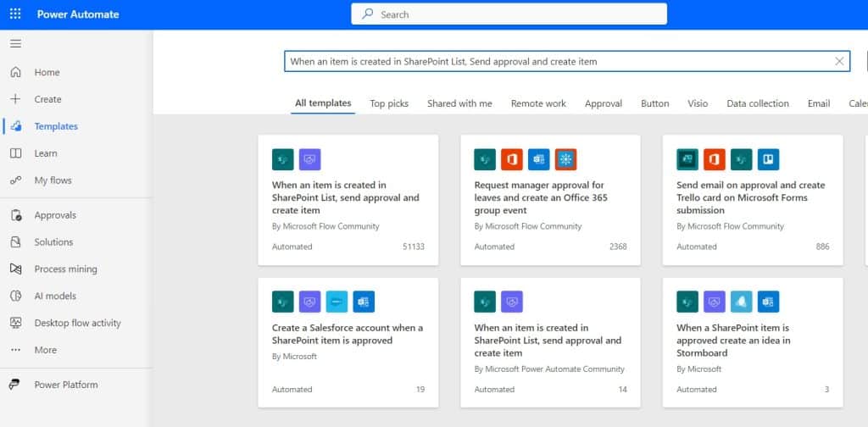
Task: Select the Button tab
Action: [655, 103]
